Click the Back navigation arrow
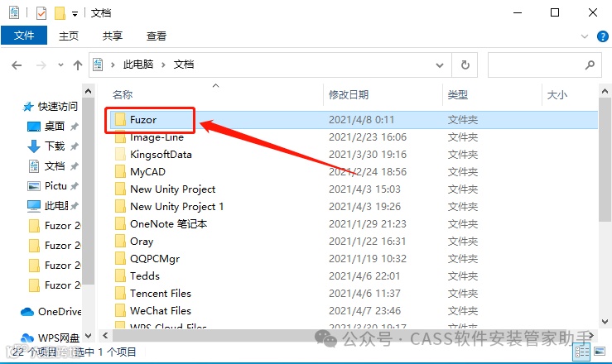 click(17, 65)
